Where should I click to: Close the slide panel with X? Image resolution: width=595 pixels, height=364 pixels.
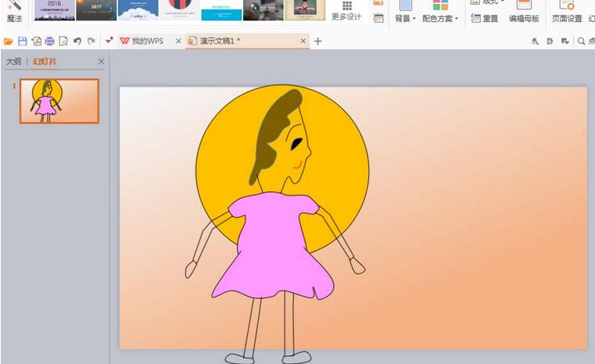click(101, 62)
